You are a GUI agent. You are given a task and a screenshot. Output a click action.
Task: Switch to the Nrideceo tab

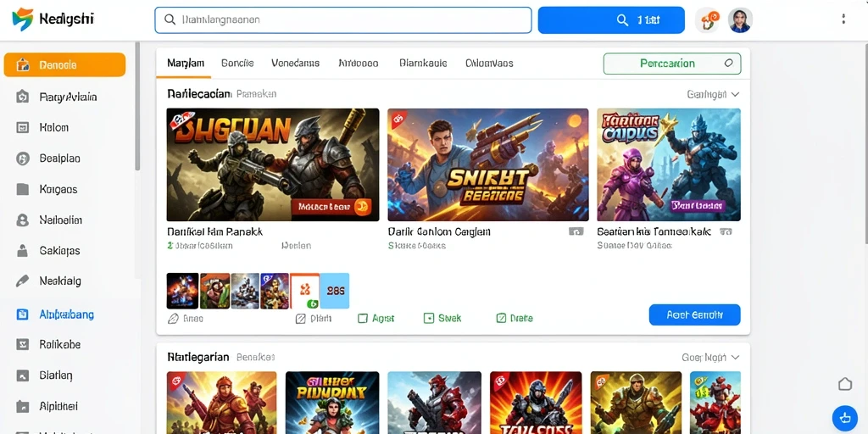359,63
